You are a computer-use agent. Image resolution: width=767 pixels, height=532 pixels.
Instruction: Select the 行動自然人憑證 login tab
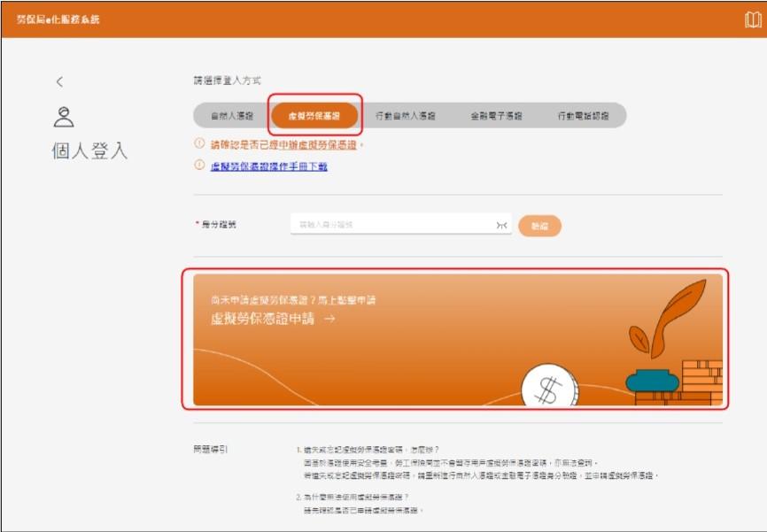click(406, 116)
